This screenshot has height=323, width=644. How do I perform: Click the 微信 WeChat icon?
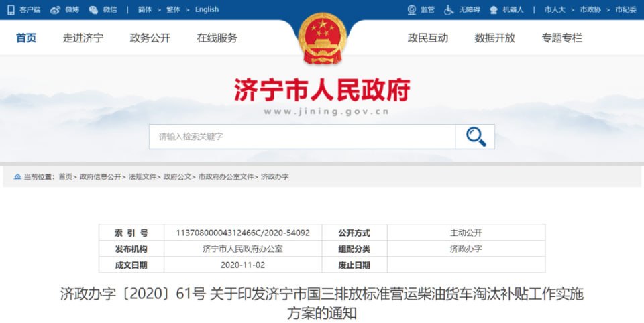(93, 10)
